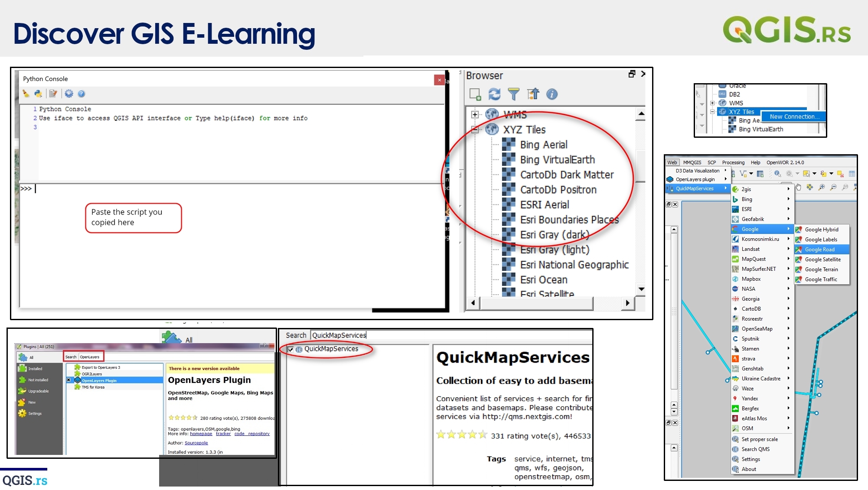Screen dimensions: 868x490
Task: Click the Clear Console broom icon
Action: [26, 94]
